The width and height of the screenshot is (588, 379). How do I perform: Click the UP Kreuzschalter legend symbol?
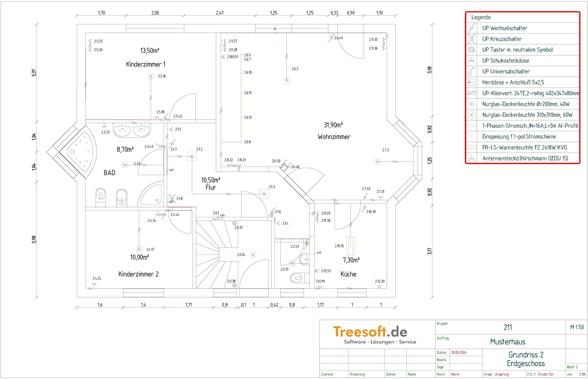pos(471,39)
